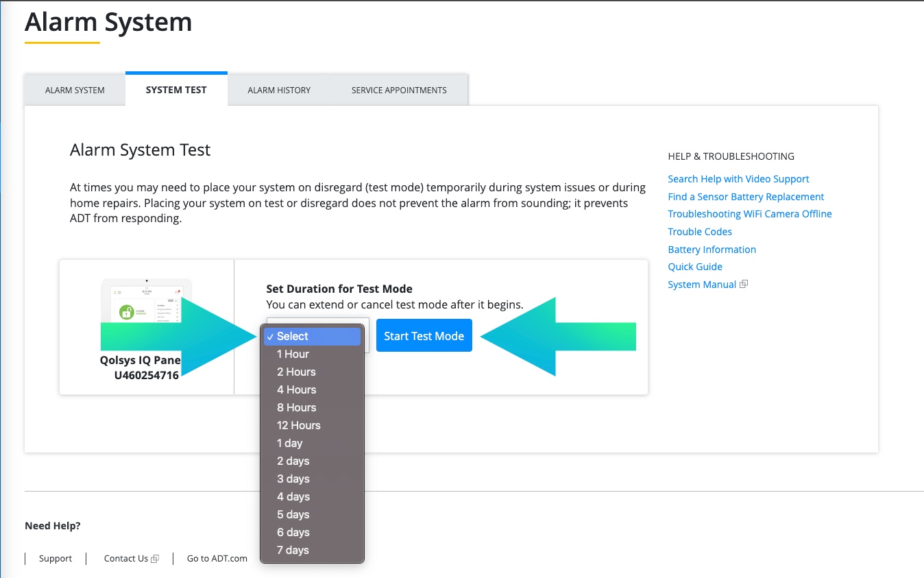The width and height of the screenshot is (924, 578).
Task: Open the Alarm System tab
Action: click(75, 90)
